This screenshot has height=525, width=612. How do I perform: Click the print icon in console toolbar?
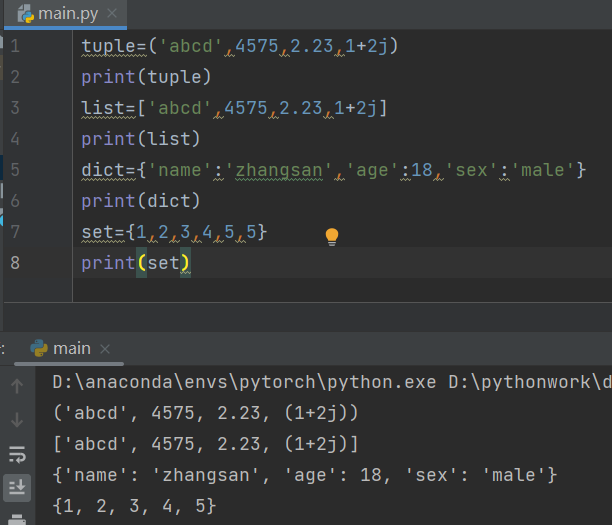17,520
